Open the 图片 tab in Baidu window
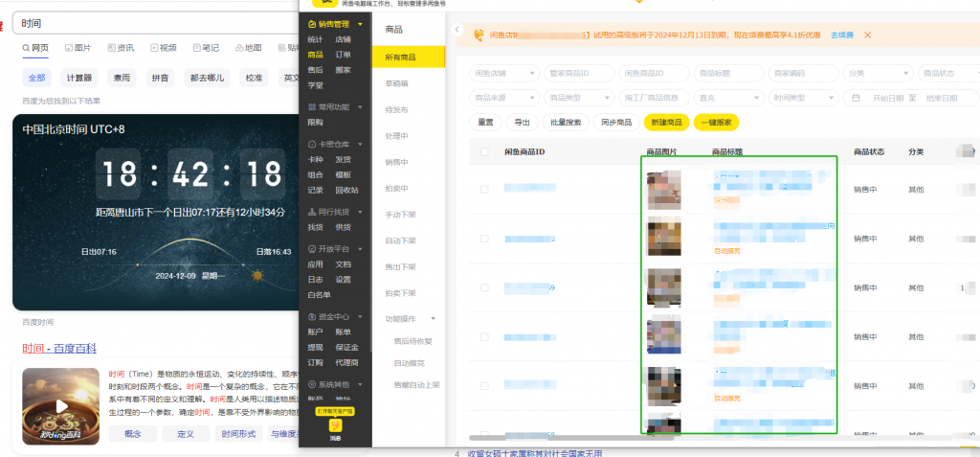Viewport: 980px width, 457px height. (78, 48)
